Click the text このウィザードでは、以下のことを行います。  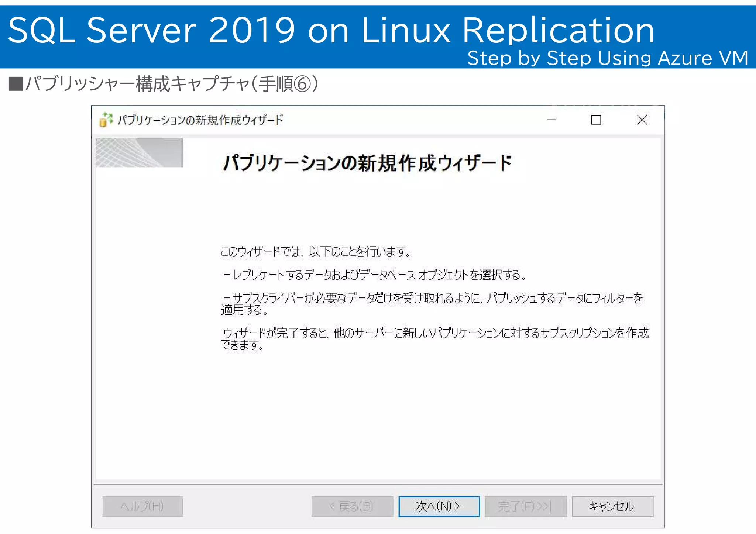(x=316, y=252)
